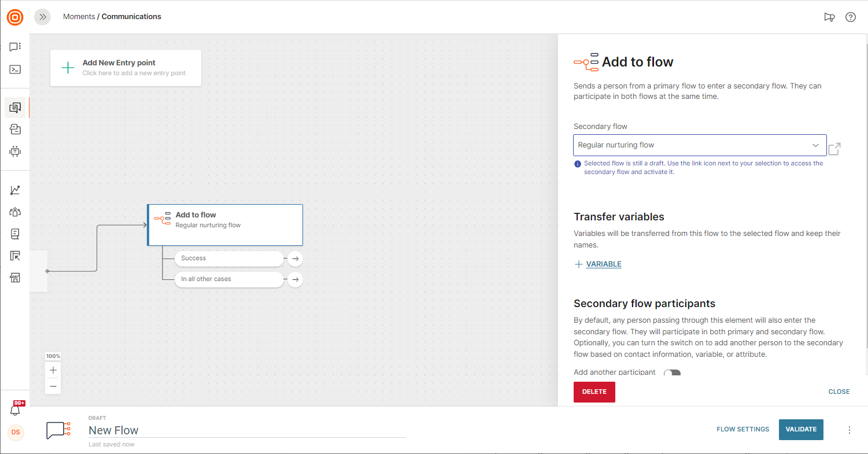
Task: Open the Analyze chart icon in sidebar
Action: click(15, 190)
